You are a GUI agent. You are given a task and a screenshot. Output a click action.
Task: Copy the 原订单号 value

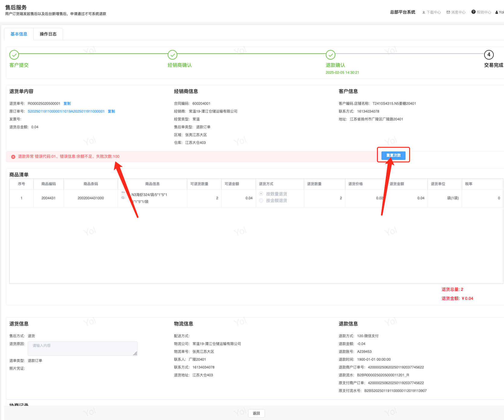pyautogui.click(x=111, y=111)
